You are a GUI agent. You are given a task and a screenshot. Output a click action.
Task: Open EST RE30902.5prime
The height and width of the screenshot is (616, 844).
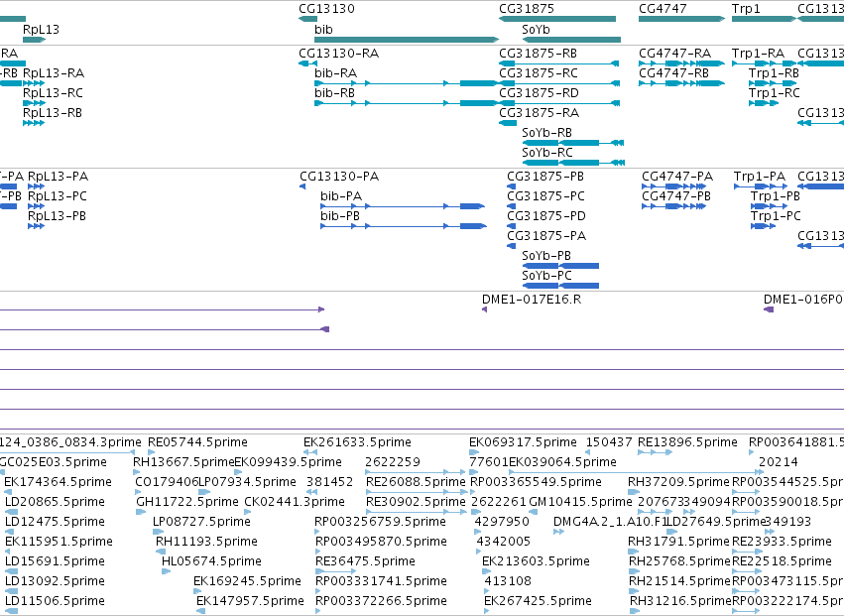tap(416, 502)
